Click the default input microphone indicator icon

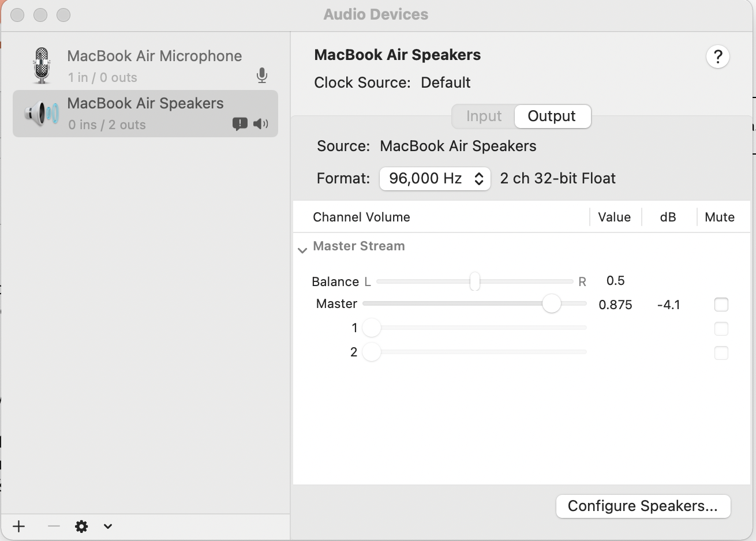click(262, 76)
